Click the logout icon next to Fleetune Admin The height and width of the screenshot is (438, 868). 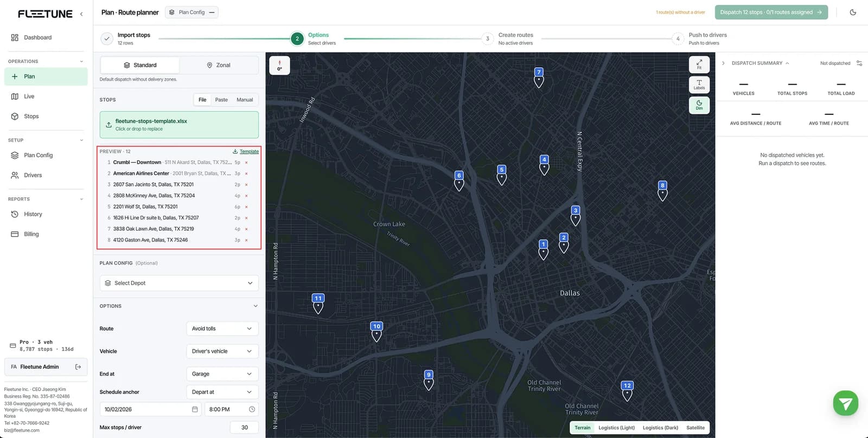coord(78,367)
